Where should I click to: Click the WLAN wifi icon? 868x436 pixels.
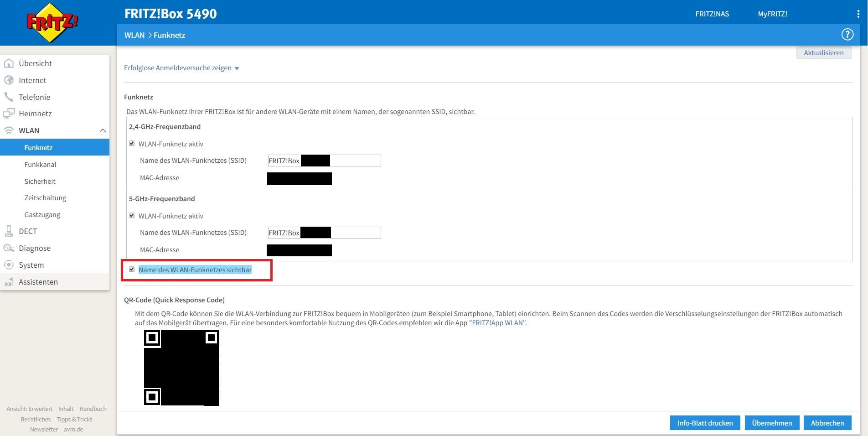(9, 130)
